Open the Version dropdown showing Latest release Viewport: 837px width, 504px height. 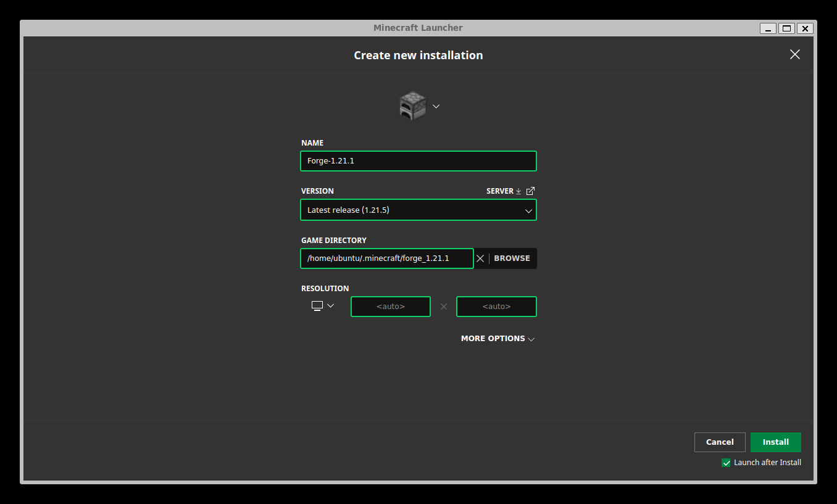[x=418, y=210]
